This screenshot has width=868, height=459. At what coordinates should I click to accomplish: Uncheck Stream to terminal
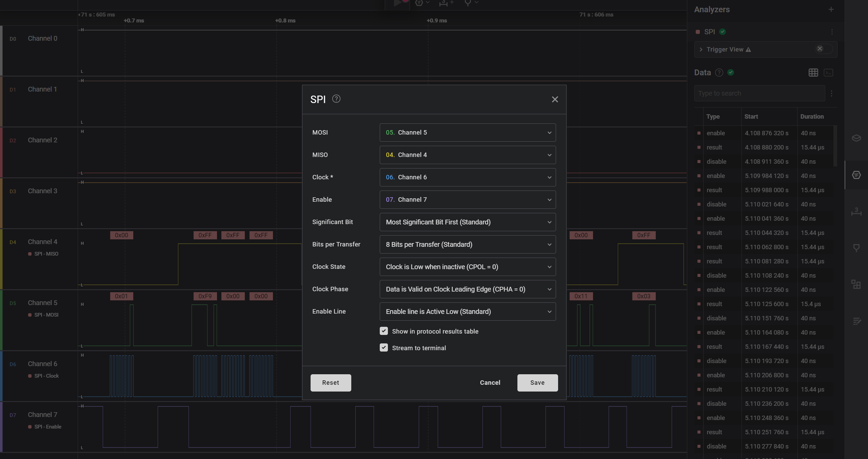[x=384, y=348]
